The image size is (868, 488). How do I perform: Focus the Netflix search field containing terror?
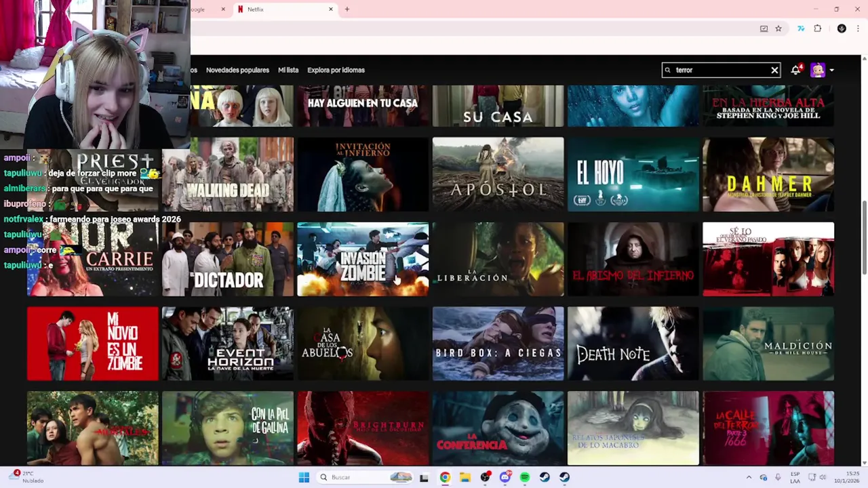coord(721,70)
